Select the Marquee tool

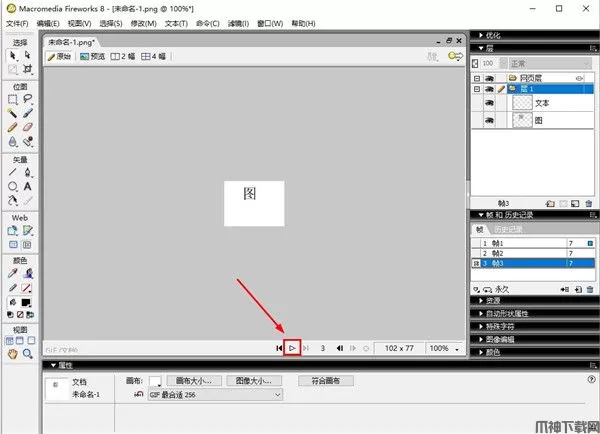tap(13, 100)
